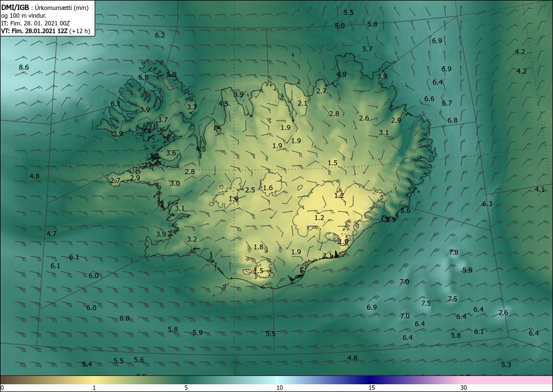Click the 1.8 value in south Iceland
Viewport: 553px width, 392px height.
pyautogui.click(x=258, y=247)
